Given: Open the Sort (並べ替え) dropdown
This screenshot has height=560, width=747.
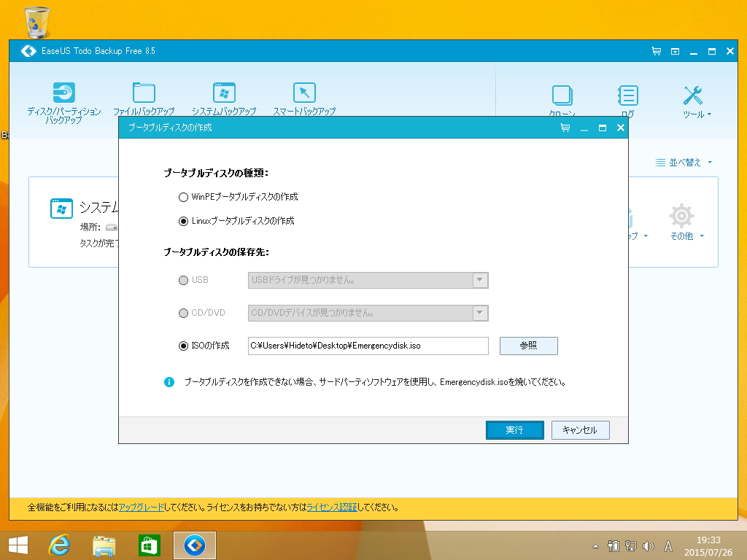Looking at the screenshot, I should click(x=684, y=163).
